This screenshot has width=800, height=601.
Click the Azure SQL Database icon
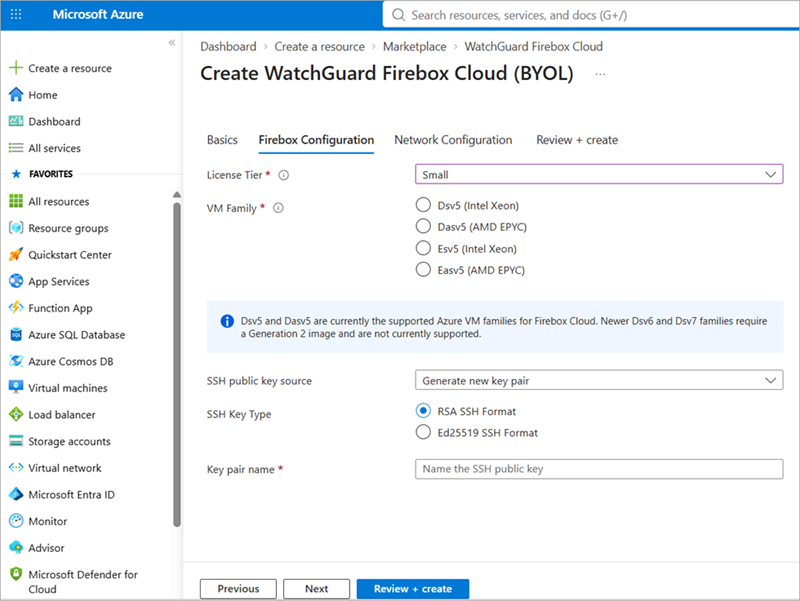click(x=16, y=334)
